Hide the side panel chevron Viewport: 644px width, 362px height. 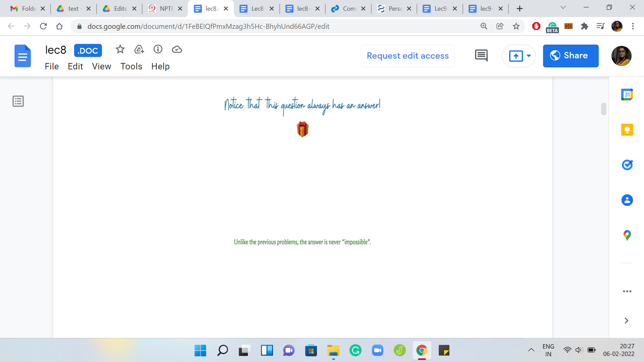626,321
